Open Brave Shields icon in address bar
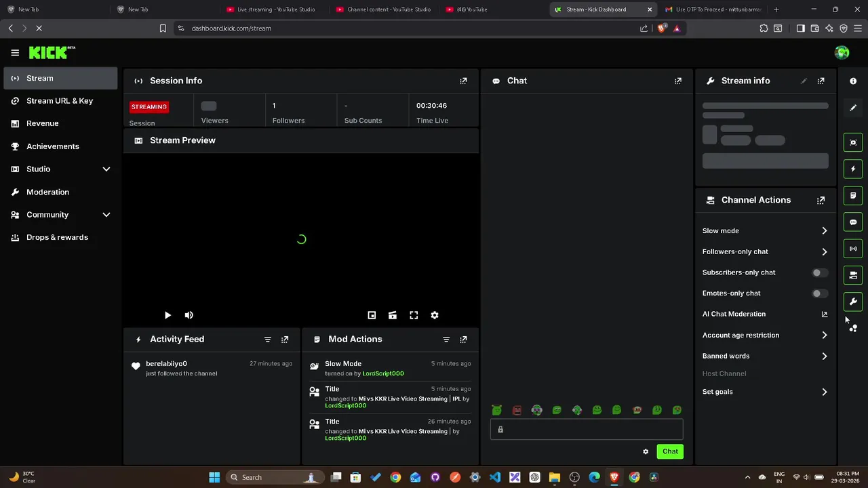This screenshot has width=868, height=488. tap(662, 28)
